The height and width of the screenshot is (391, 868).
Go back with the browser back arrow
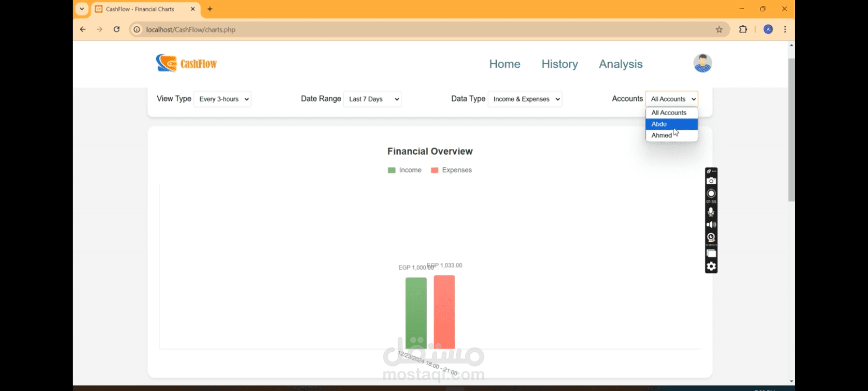[83, 29]
